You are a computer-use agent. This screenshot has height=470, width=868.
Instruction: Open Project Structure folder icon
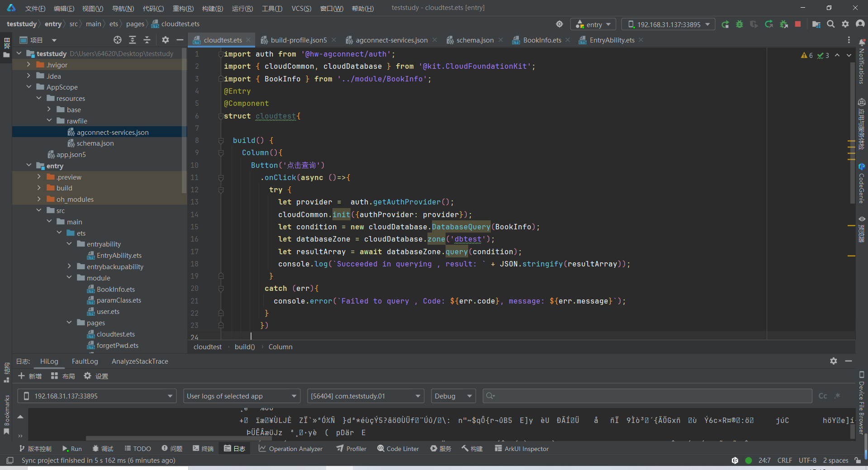pos(816,24)
